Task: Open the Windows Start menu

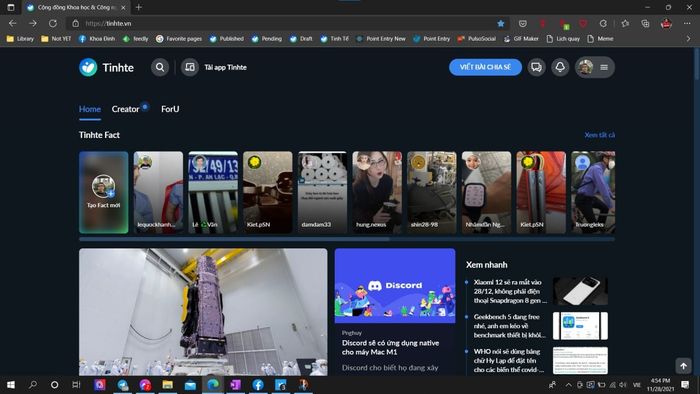Action: [x=11, y=385]
